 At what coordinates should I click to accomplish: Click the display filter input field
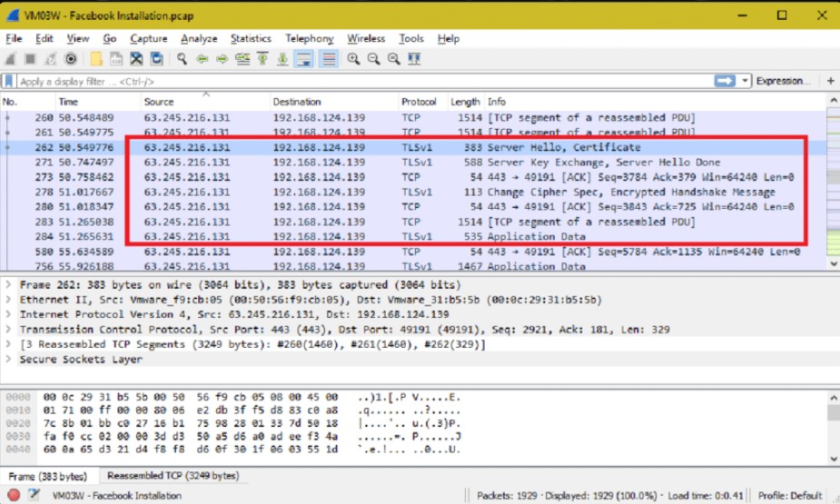[363, 81]
